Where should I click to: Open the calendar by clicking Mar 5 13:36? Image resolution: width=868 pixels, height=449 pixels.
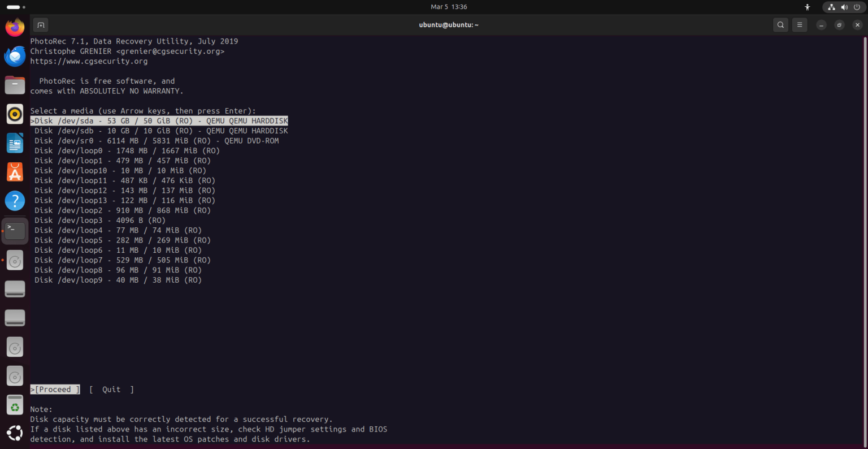tap(449, 7)
